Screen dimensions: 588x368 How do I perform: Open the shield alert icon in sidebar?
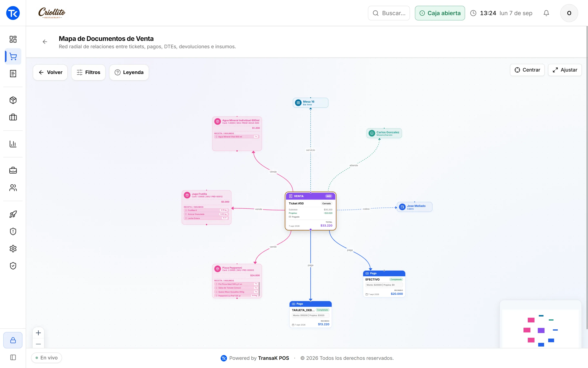pos(13,231)
